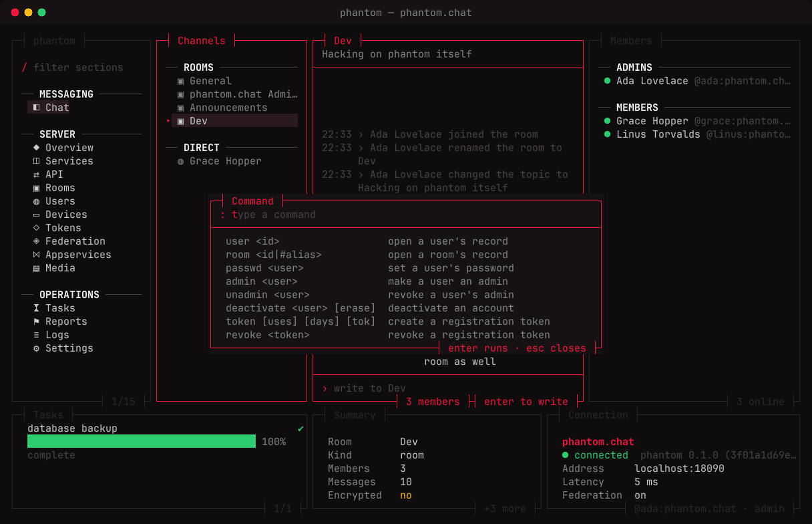
Task: Click the Chat icon under Messaging
Action: tap(36, 108)
